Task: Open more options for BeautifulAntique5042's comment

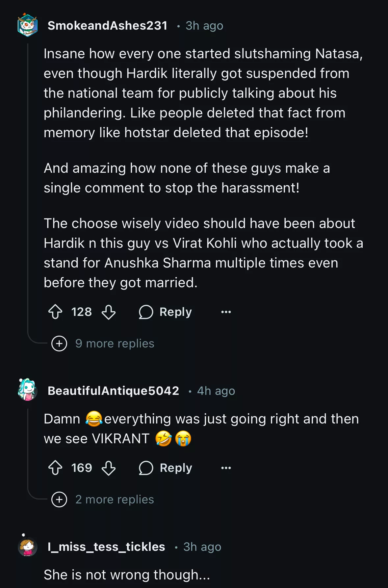Action: (226, 468)
